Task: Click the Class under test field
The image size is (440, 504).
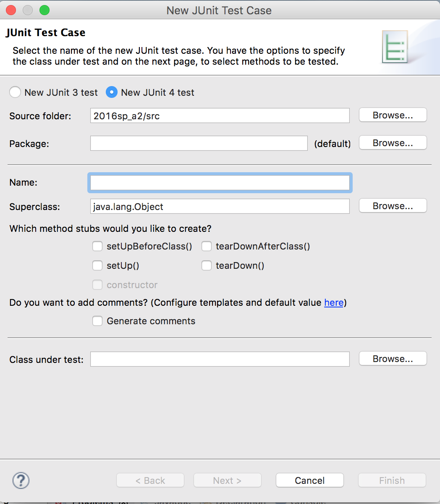Action: 220,359
